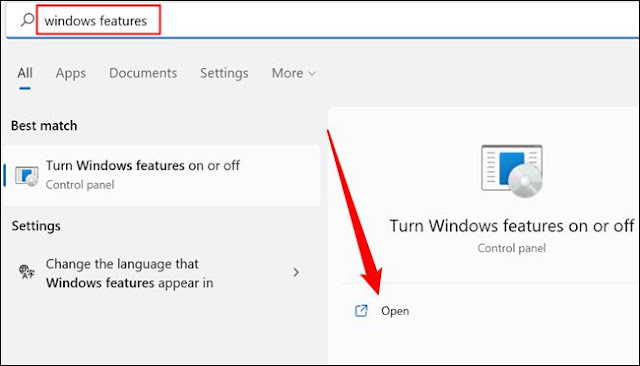Image resolution: width=640 pixels, height=366 pixels.
Task: Open 'Turn Windows features on or off' result
Action: pyautogui.click(x=162, y=175)
